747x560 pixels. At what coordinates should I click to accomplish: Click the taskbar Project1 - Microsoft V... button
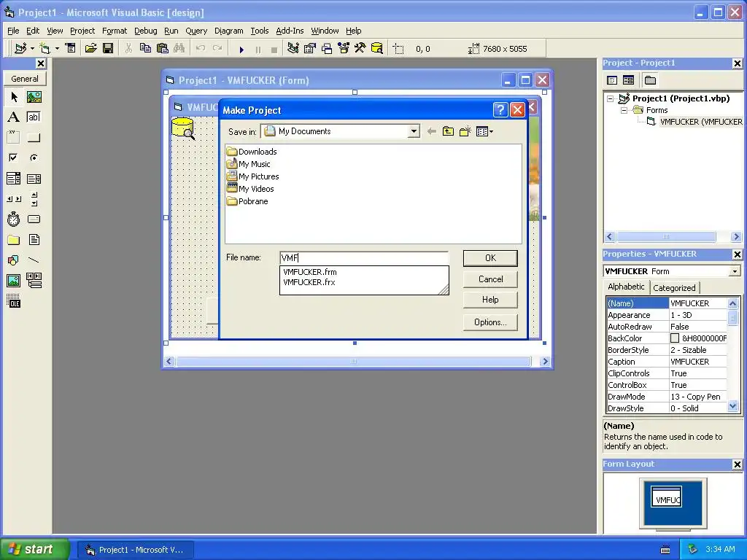click(x=135, y=550)
